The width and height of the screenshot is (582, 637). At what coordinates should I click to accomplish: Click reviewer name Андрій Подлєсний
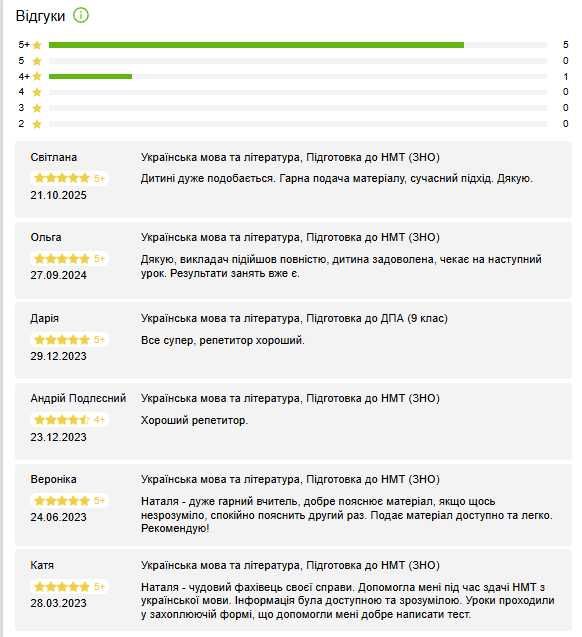[x=78, y=398]
